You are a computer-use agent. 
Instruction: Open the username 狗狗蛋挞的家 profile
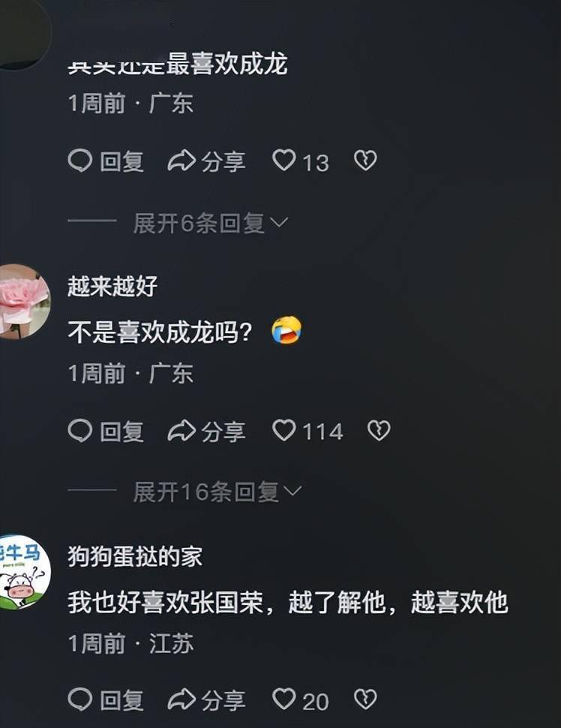(x=135, y=555)
